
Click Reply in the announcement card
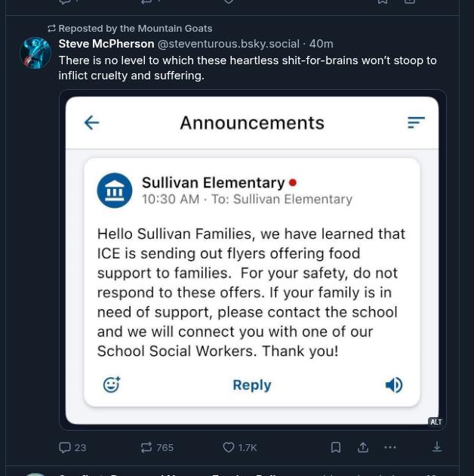tap(251, 385)
